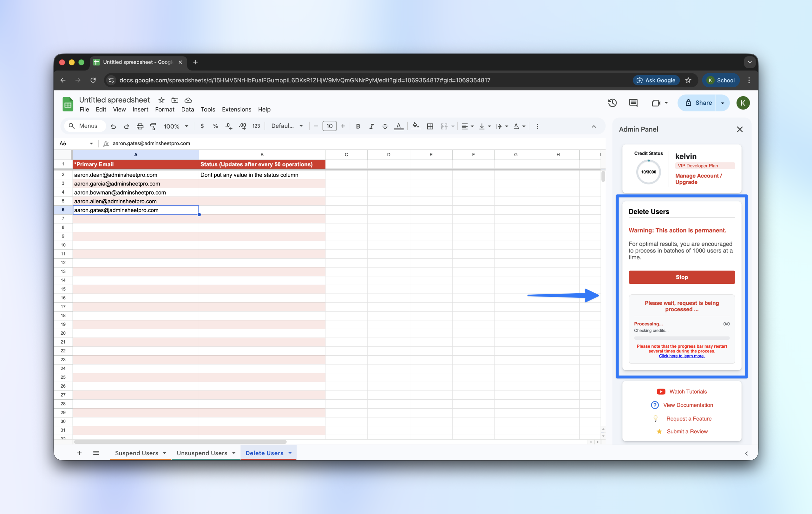Click the paint format roller icon

coord(153,126)
